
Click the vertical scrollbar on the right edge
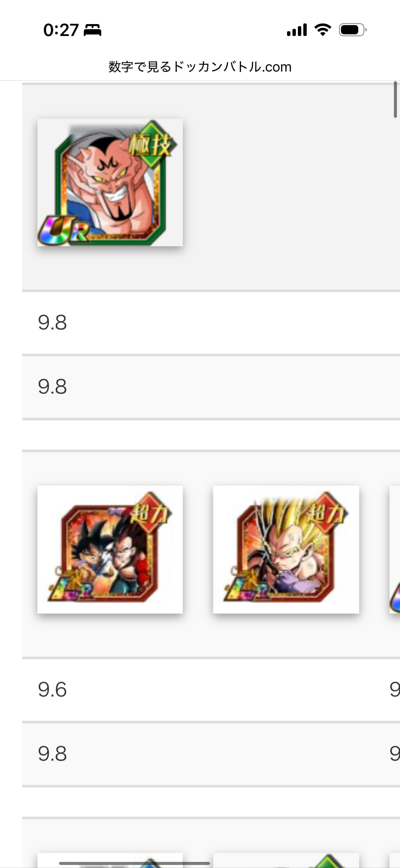pyautogui.click(x=395, y=100)
